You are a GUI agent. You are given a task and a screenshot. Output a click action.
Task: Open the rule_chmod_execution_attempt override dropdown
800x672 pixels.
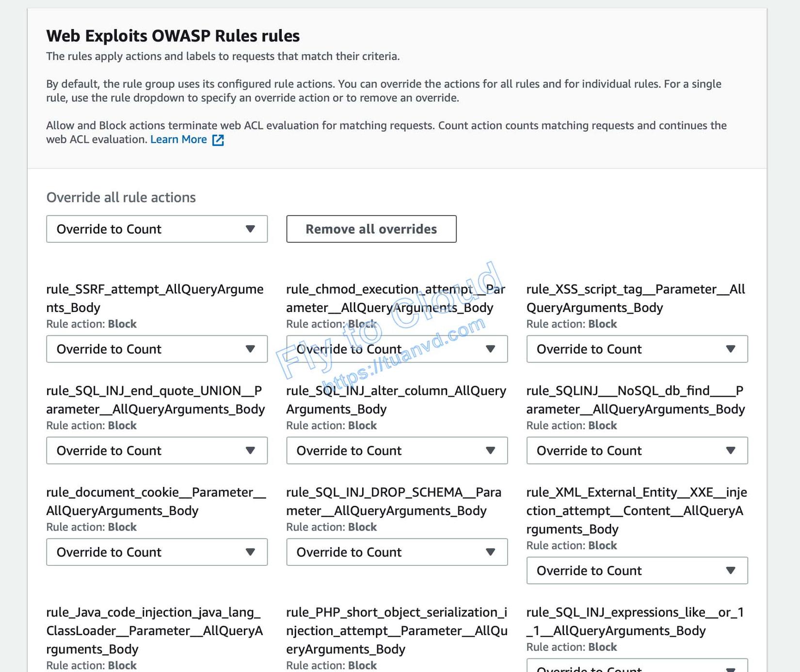pyautogui.click(x=397, y=349)
